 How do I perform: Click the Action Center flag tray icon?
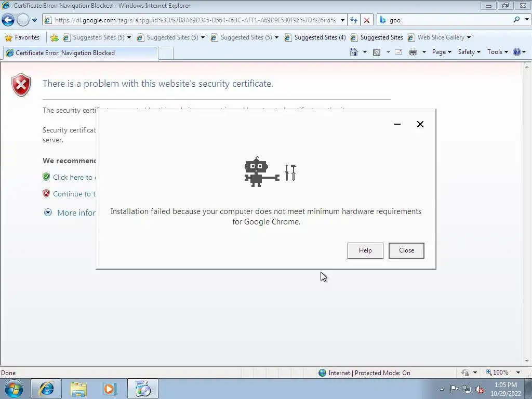[454, 389]
